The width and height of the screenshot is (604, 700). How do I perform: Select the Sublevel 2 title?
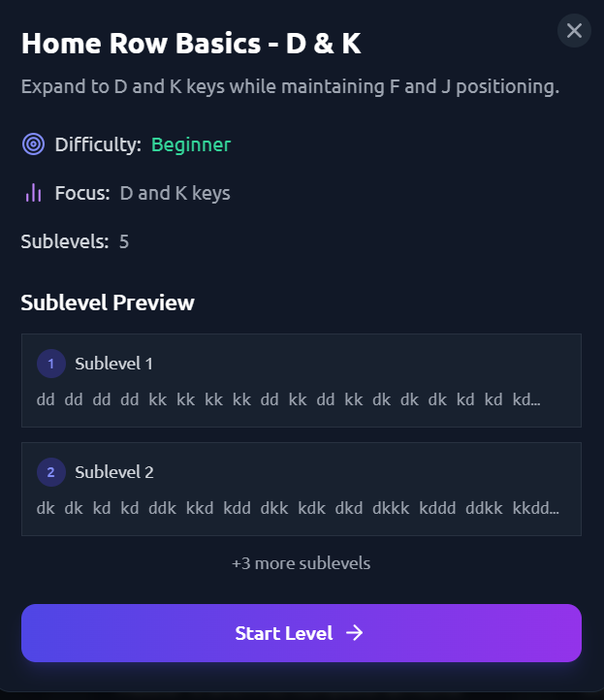113,472
